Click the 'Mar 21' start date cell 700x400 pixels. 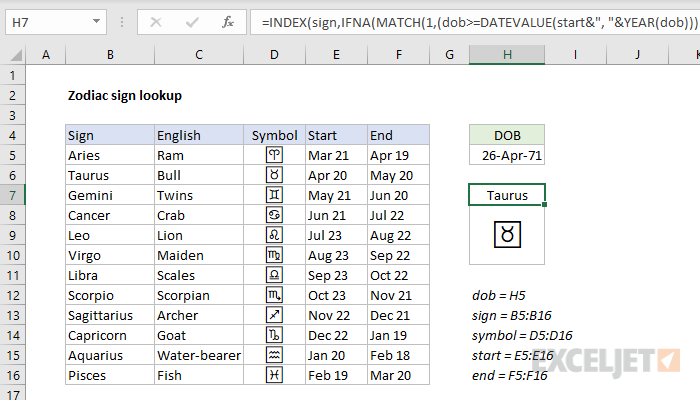coord(336,155)
